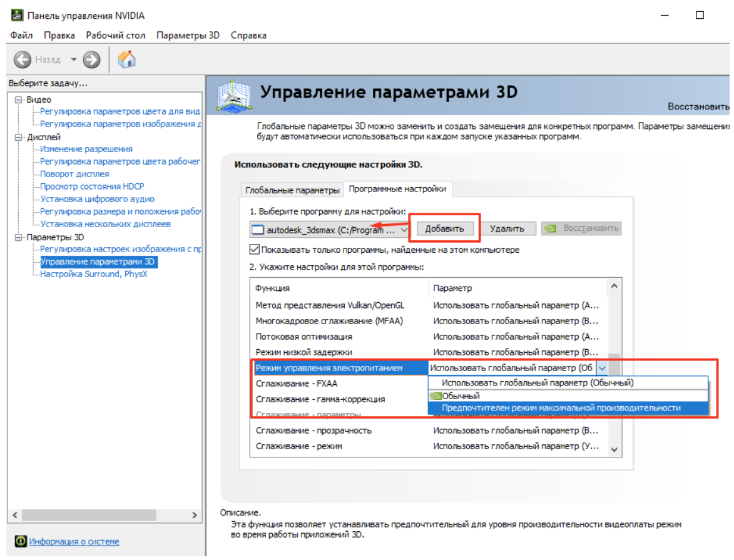Open Регулировка настроек изображения с просмотром
Viewport: 734px width, 560px height.
coord(120,249)
